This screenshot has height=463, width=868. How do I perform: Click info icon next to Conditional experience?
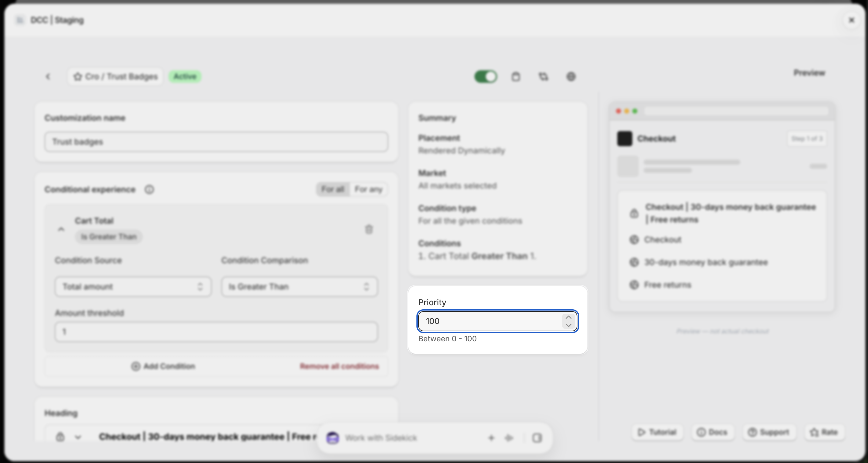149,189
